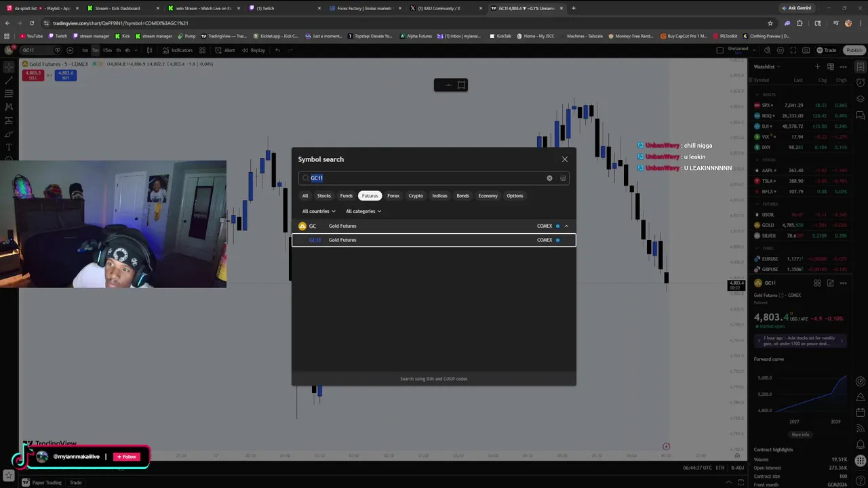Open the indicator templates grid icon
Image resolution: width=868 pixels, height=488 pixels.
[202, 50]
